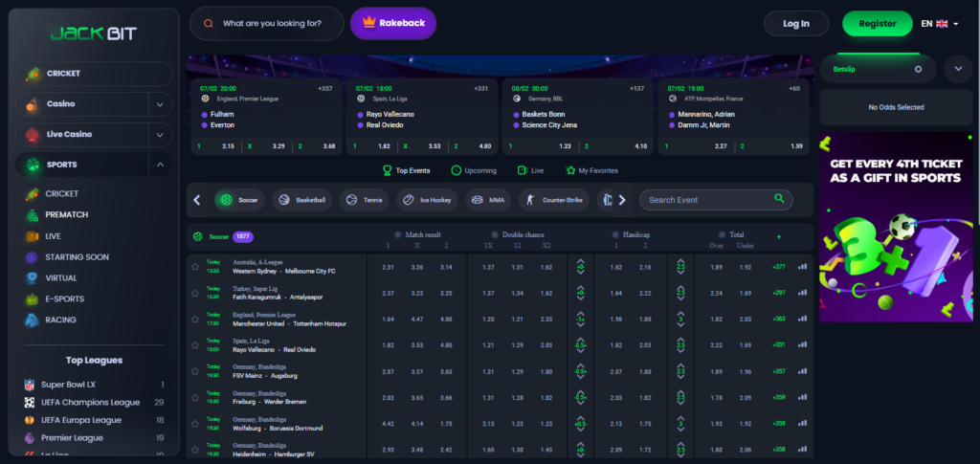Open statistics icon for Manchester United match

[802, 320]
